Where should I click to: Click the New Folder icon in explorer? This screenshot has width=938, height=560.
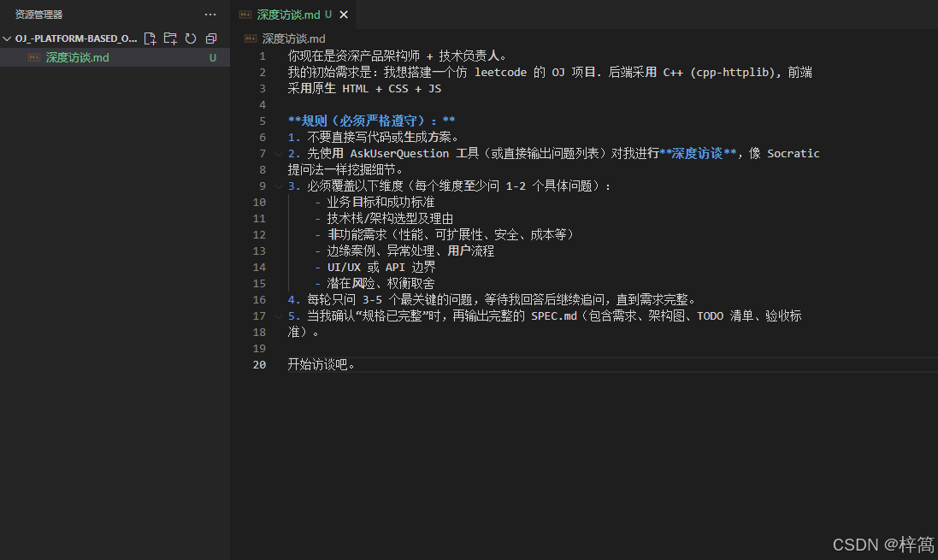tap(170, 38)
